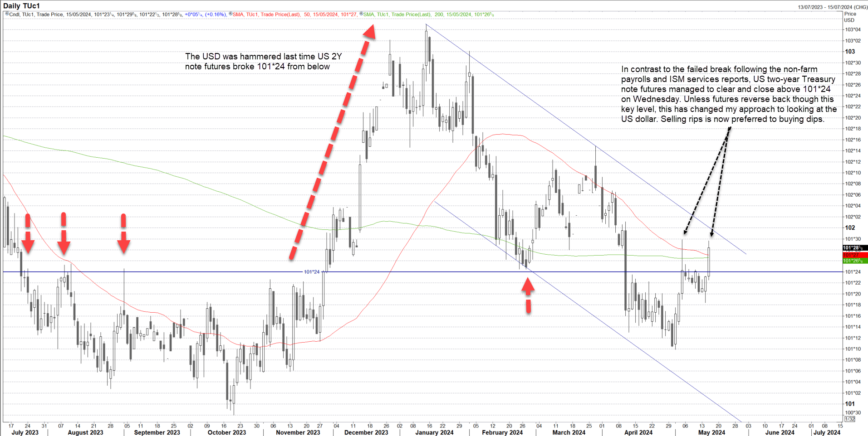Click the 101*24 price axis label
The width and height of the screenshot is (868, 436).
click(x=853, y=272)
